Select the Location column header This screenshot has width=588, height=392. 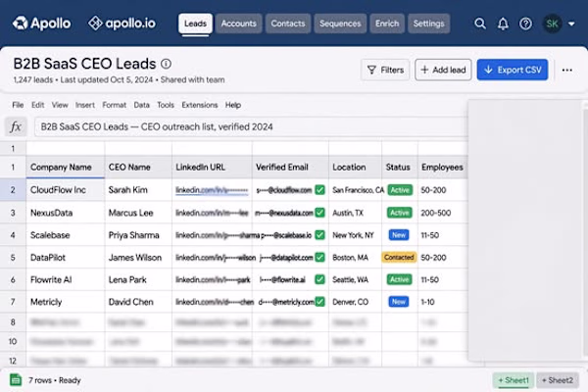pos(355,167)
